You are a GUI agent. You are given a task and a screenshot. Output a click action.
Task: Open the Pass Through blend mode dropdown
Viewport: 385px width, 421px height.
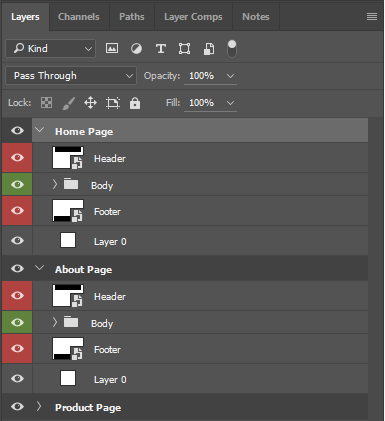(71, 76)
